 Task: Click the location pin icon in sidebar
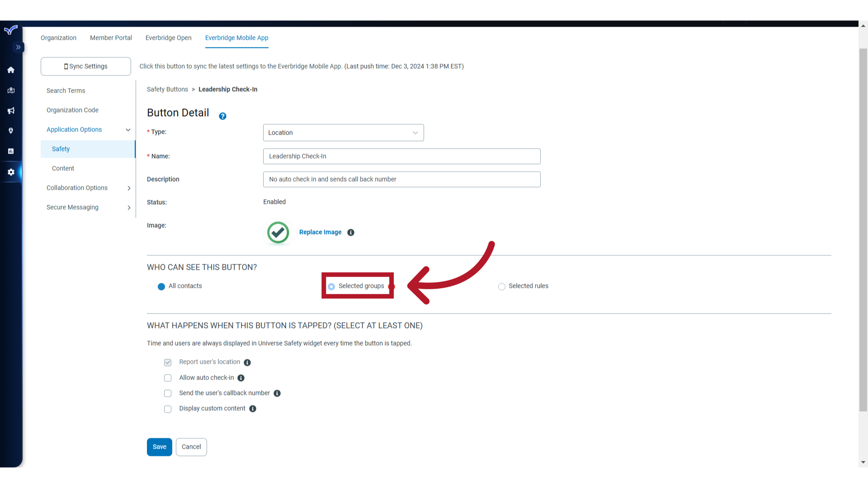(11, 131)
